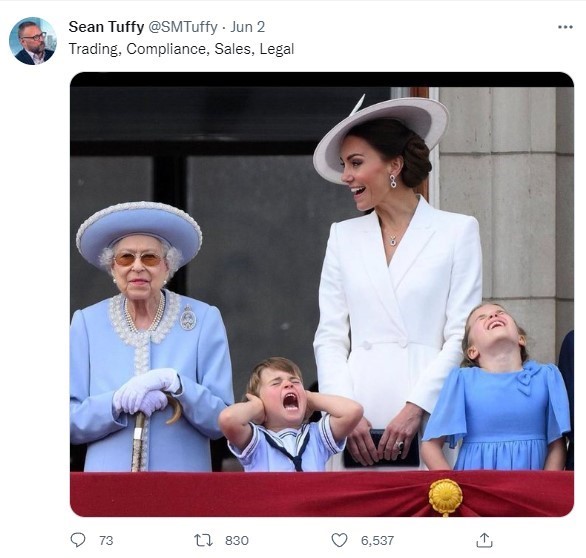Open the reply speech bubble icon
Viewport: 586px width, 558px height.
[78, 540]
